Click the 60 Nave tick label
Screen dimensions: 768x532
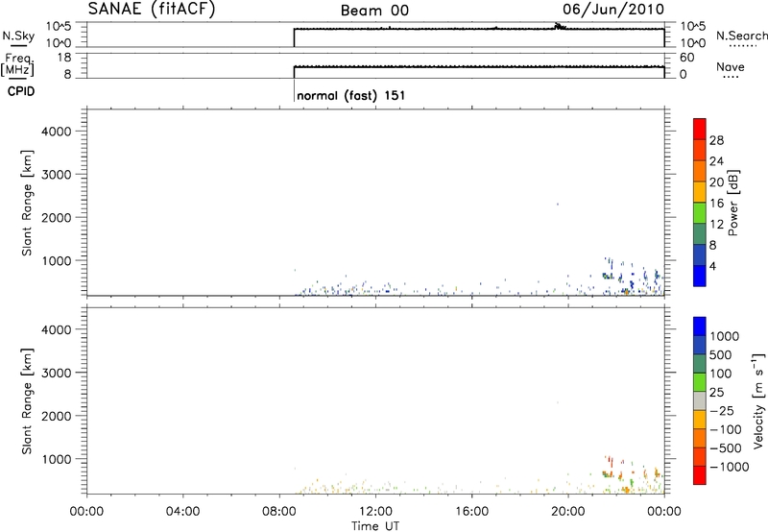[x=686, y=58]
